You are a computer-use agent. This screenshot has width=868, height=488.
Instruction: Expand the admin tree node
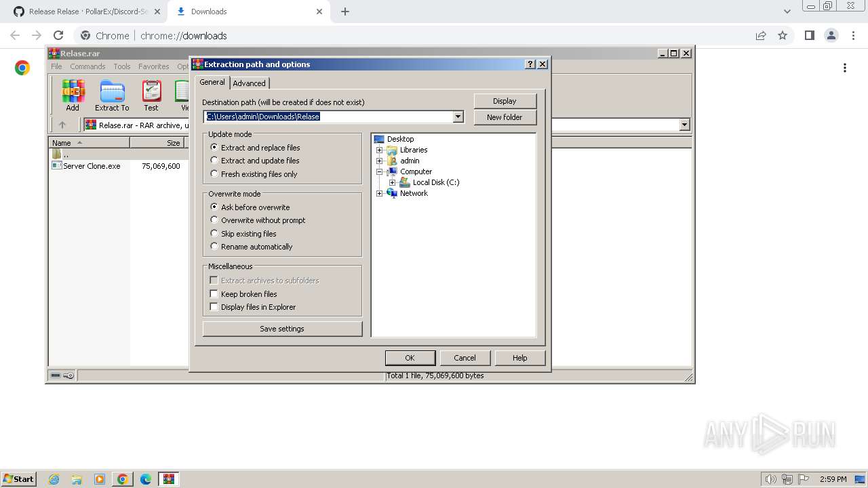380,161
